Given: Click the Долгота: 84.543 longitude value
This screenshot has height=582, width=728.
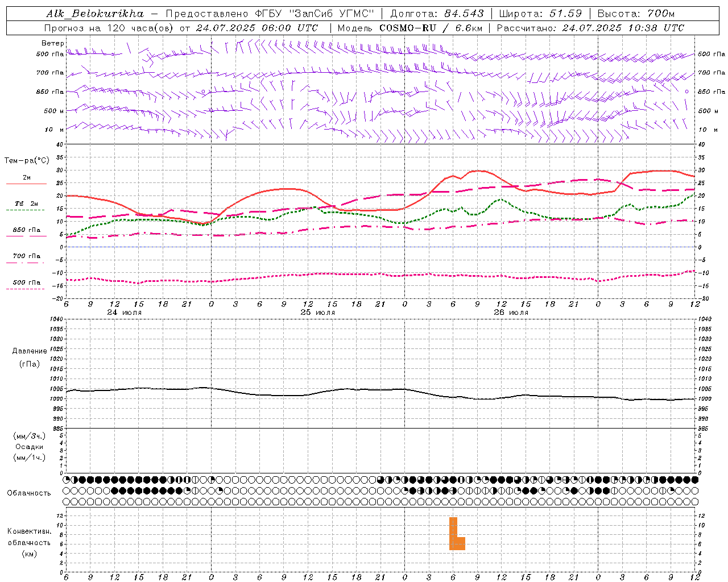Looking at the screenshot, I should [x=437, y=13].
